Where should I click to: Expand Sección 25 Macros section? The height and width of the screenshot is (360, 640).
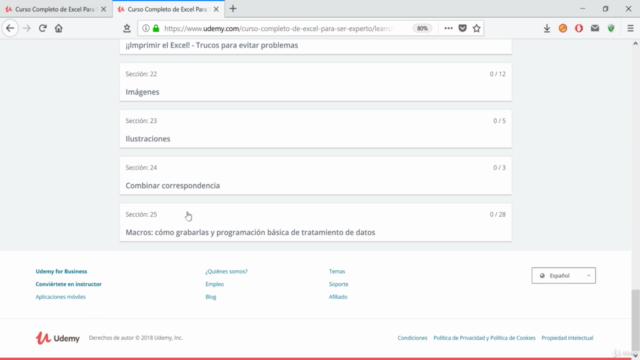click(x=316, y=223)
